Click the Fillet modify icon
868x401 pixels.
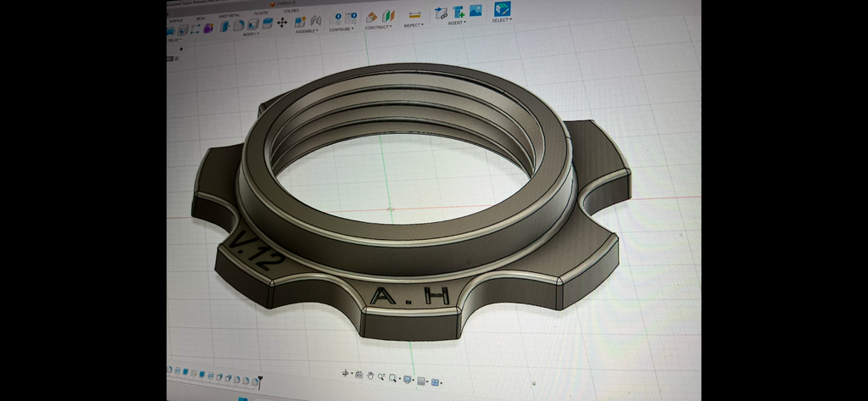238,25
